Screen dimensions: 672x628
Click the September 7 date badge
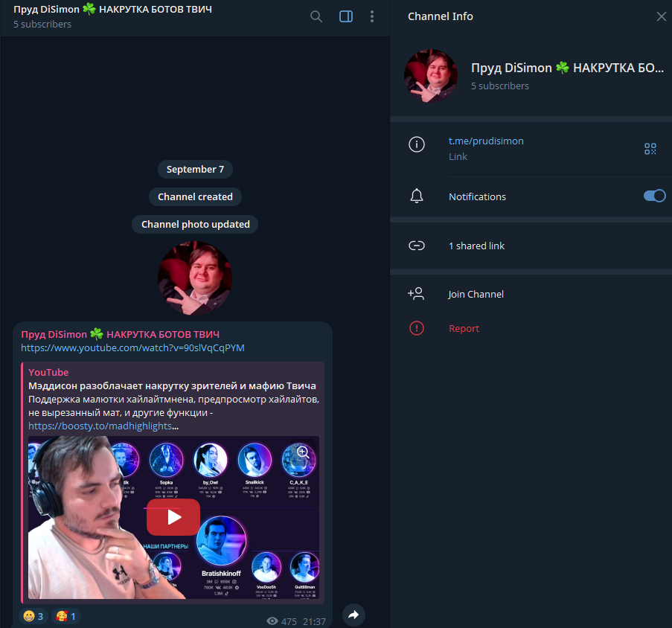tap(195, 169)
